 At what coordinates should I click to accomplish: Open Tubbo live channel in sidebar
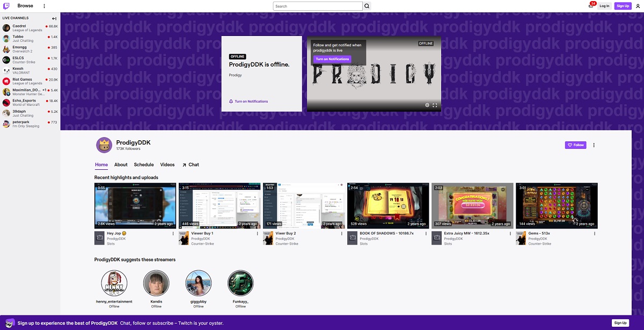(30, 38)
